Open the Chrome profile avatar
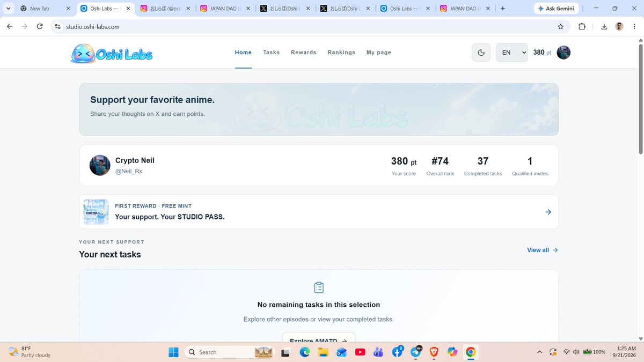Viewport: 644px width, 362px height. point(619,26)
